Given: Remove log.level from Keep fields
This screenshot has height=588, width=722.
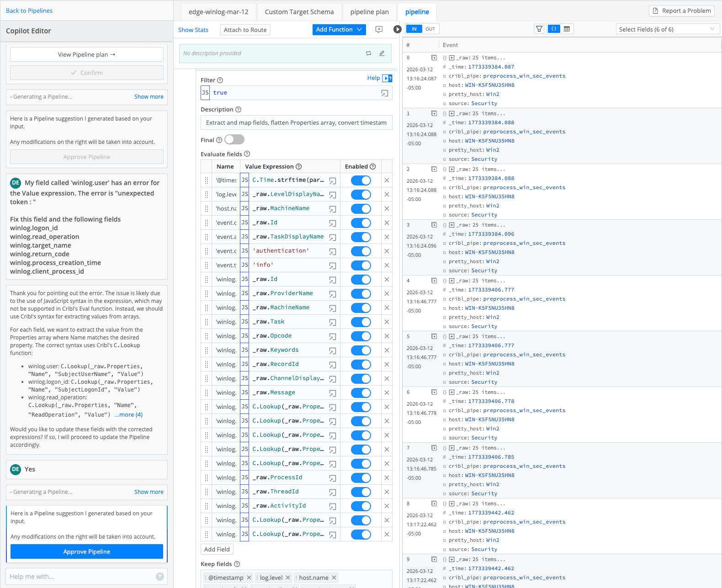Looking at the screenshot, I should pyautogui.click(x=288, y=577).
